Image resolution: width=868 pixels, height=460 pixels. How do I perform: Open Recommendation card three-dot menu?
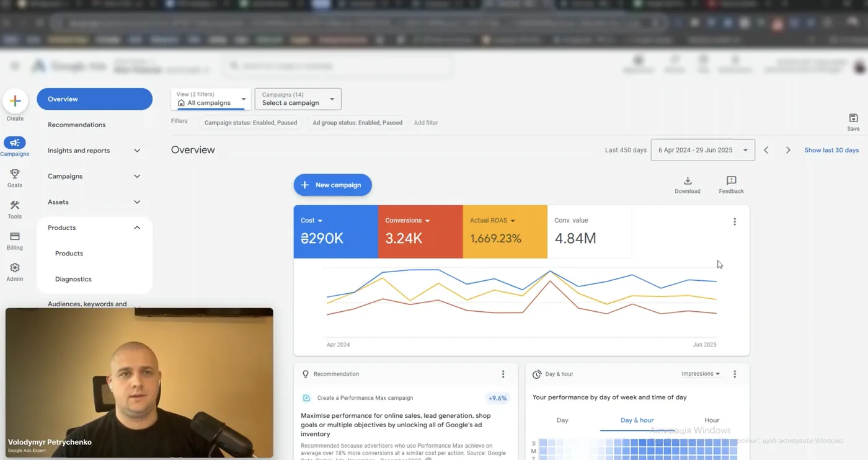tap(503, 374)
